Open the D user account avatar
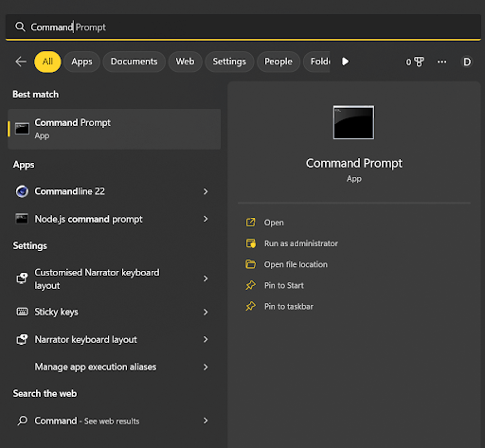 pyautogui.click(x=467, y=62)
